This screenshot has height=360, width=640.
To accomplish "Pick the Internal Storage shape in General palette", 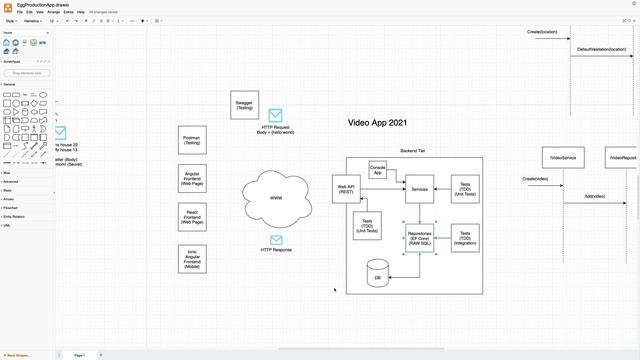I will 7,120.
